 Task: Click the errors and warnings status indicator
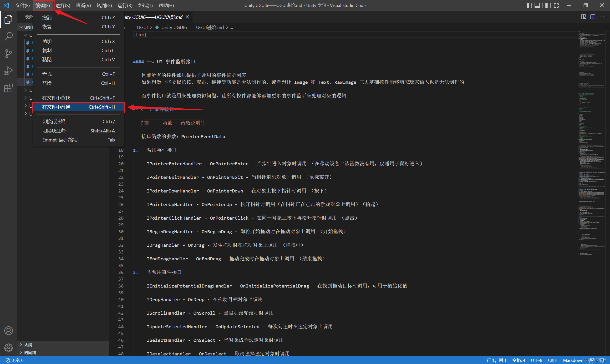pyautogui.click(x=15, y=360)
